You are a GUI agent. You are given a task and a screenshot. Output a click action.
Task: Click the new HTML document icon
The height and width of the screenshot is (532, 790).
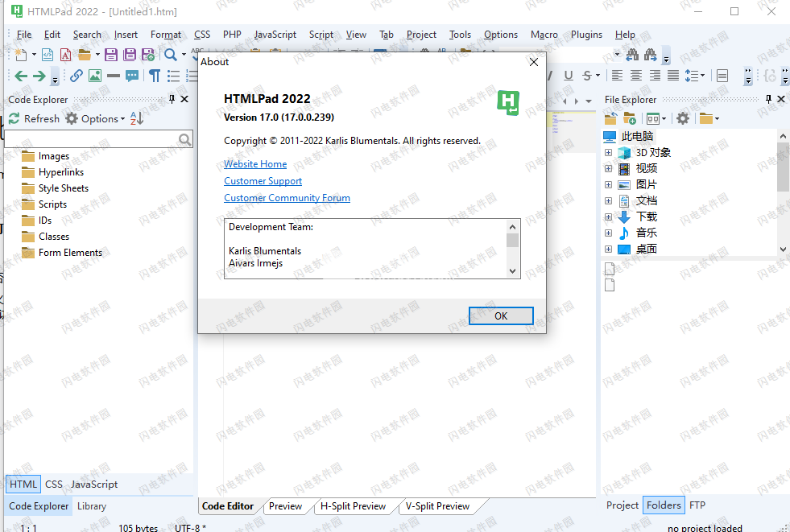[x=48, y=55]
